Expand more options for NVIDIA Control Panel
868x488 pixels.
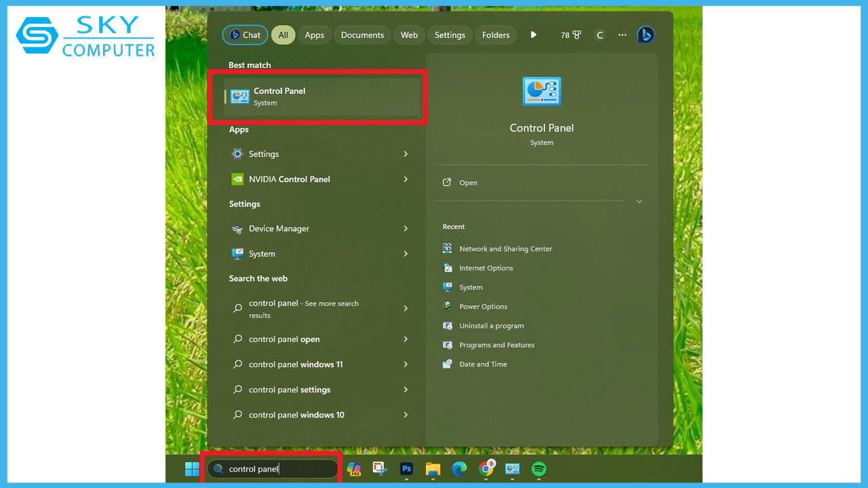pos(405,179)
